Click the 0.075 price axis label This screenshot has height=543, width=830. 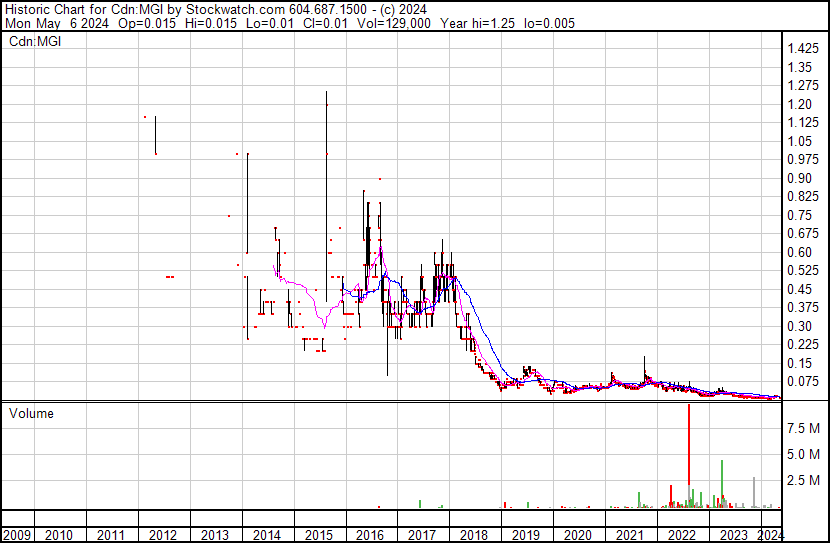tap(803, 382)
